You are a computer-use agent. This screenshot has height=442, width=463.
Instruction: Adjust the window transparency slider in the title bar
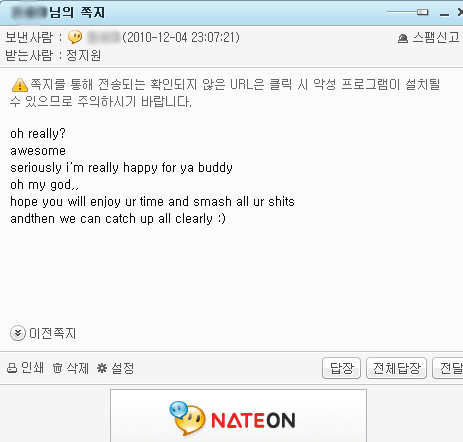422,12
